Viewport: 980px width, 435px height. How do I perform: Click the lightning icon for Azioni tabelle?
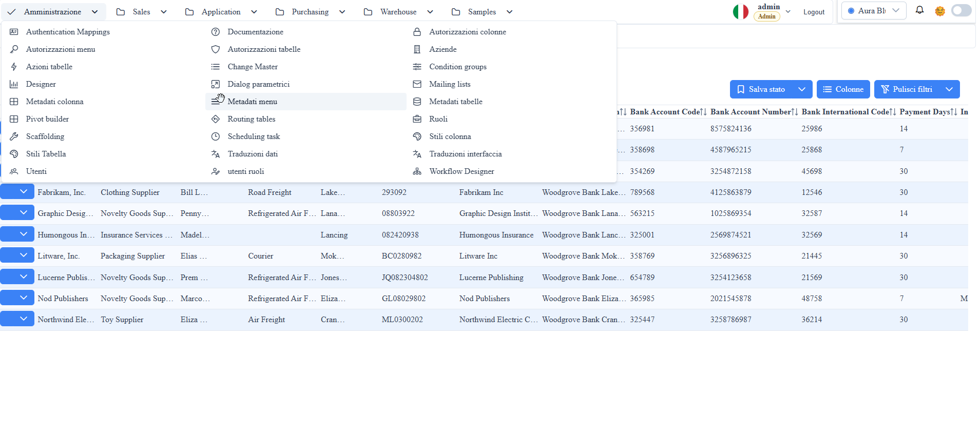click(x=14, y=67)
